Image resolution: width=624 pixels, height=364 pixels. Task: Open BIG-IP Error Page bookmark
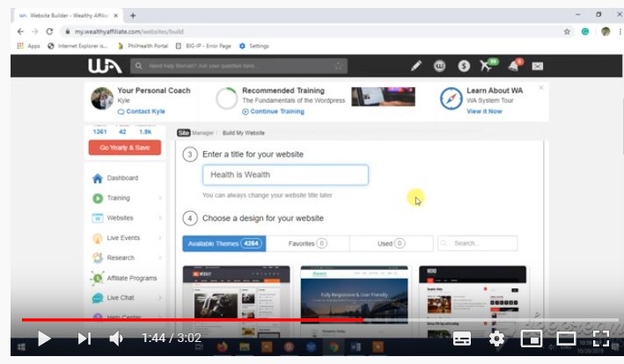click(x=203, y=46)
